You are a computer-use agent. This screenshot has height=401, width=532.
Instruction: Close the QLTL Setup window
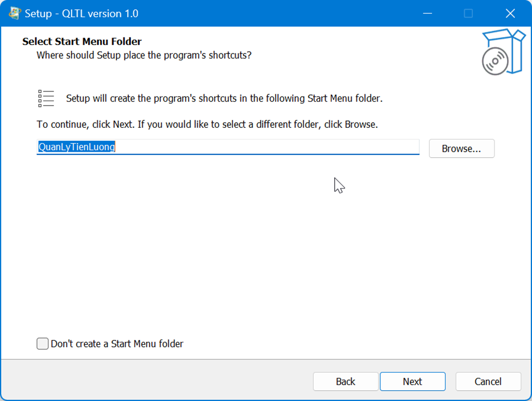pyautogui.click(x=510, y=13)
